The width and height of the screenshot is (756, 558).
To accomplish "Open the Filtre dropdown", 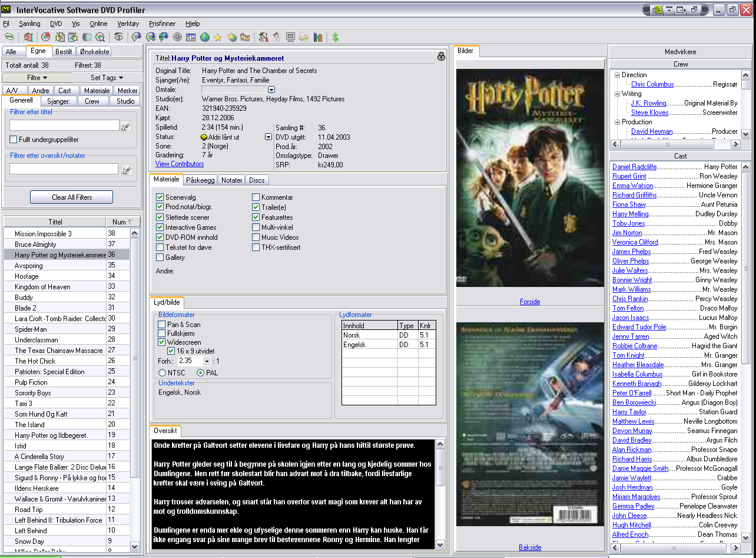I will pyautogui.click(x=37, y=78).
